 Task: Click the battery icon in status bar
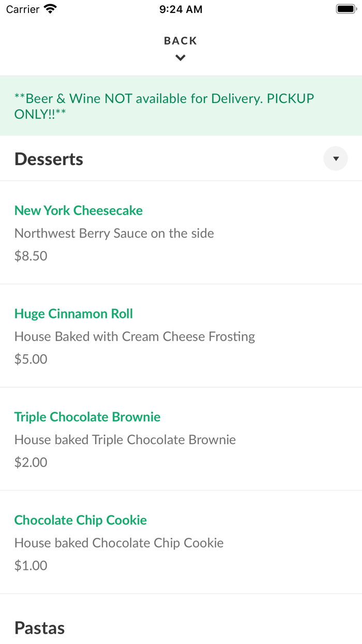pos(345,9)
